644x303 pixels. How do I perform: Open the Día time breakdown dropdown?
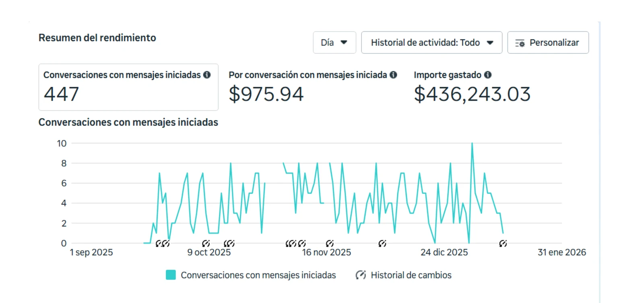[334, 43]
